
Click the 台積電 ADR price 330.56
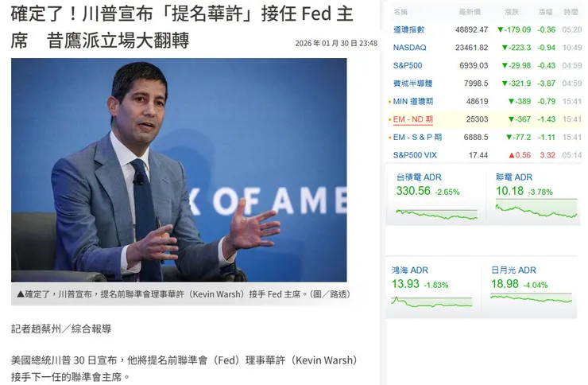click(x=413, y=191)
